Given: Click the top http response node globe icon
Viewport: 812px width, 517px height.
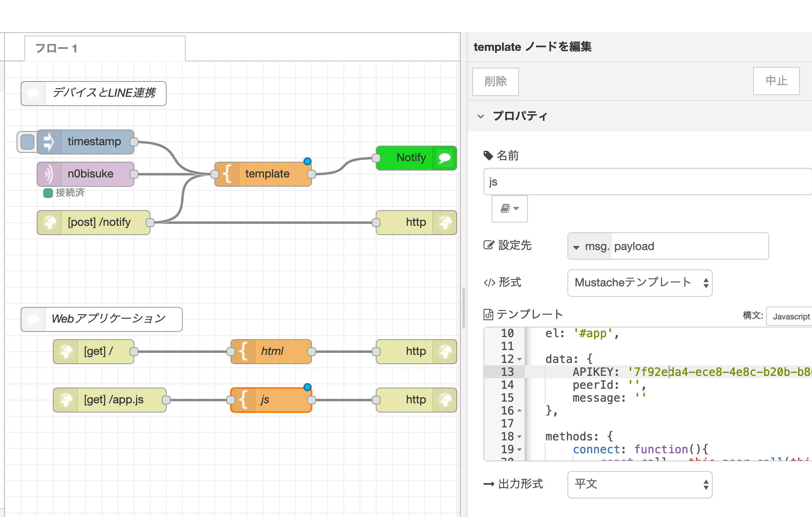Looking at the screenshot, I should pyautogui.click(x=445, y=223).
